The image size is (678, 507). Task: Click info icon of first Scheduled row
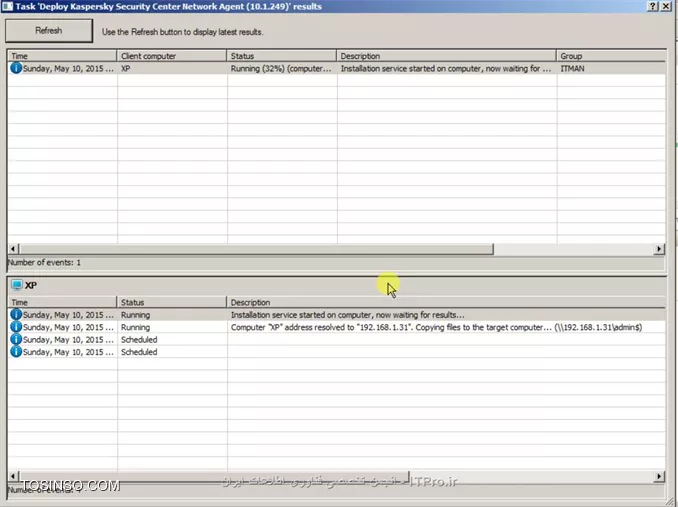[x=16, y=339]
